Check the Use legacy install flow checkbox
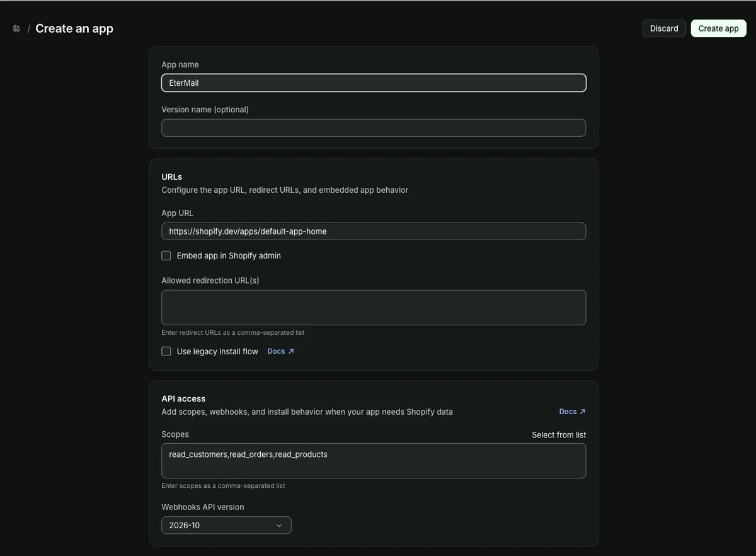756x556 pixels. coord(166,351)
